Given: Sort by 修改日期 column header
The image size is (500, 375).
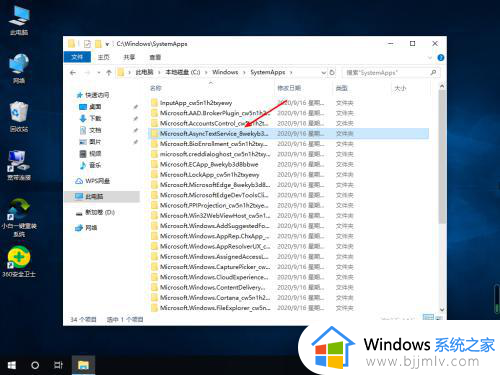Looking at the screenshot, I should 289,88.
